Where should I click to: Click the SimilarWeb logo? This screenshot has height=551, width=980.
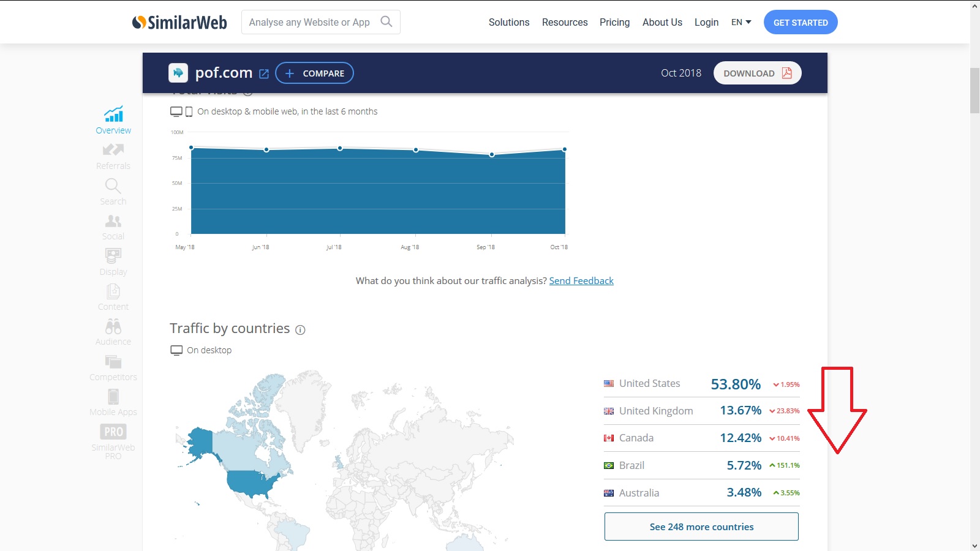179,23
